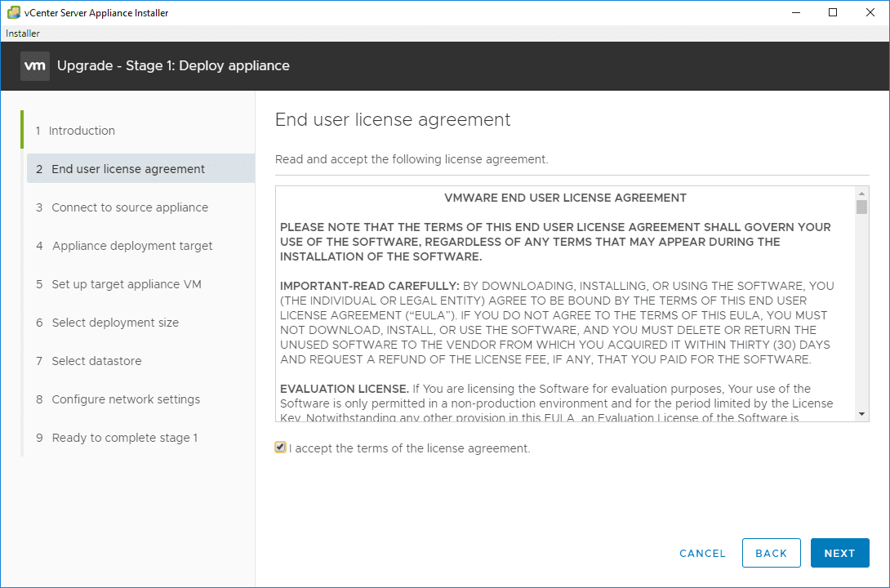This screenshot has height=588, width=890.
Task: Select Connect to source appliance step
Action: [x=130, y=207]
